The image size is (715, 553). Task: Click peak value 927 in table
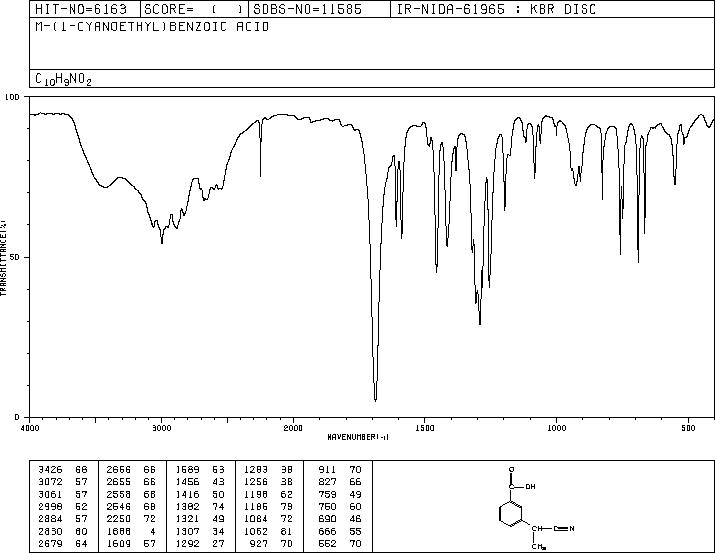click(x=259, y=544)
